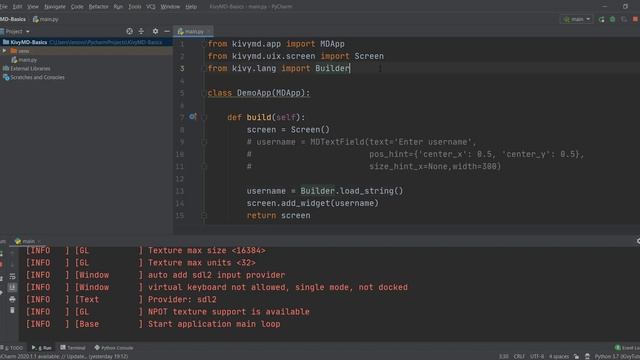This screenshot has width=640, height=360.
Task: Click the clear all trash icon in Run console
Action: 12,310
